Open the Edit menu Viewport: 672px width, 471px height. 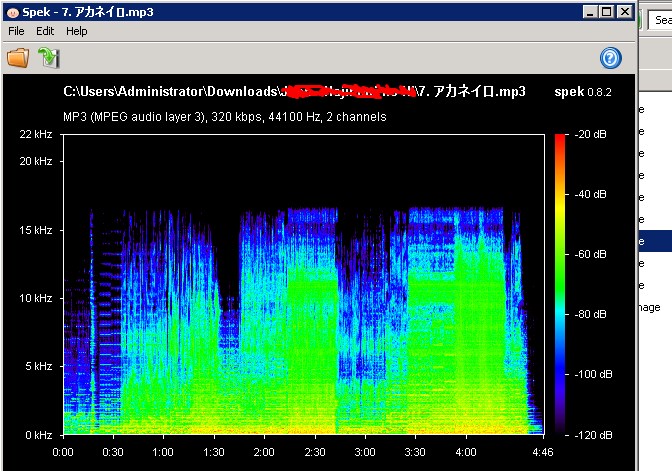pyautogui.click(x=45, y=31)
